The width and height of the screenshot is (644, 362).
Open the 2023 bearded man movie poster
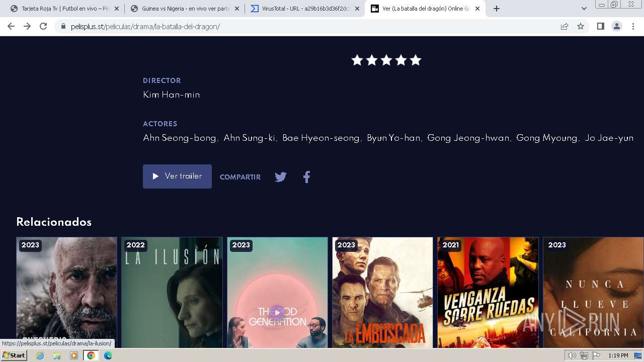[x=66, y=293]
